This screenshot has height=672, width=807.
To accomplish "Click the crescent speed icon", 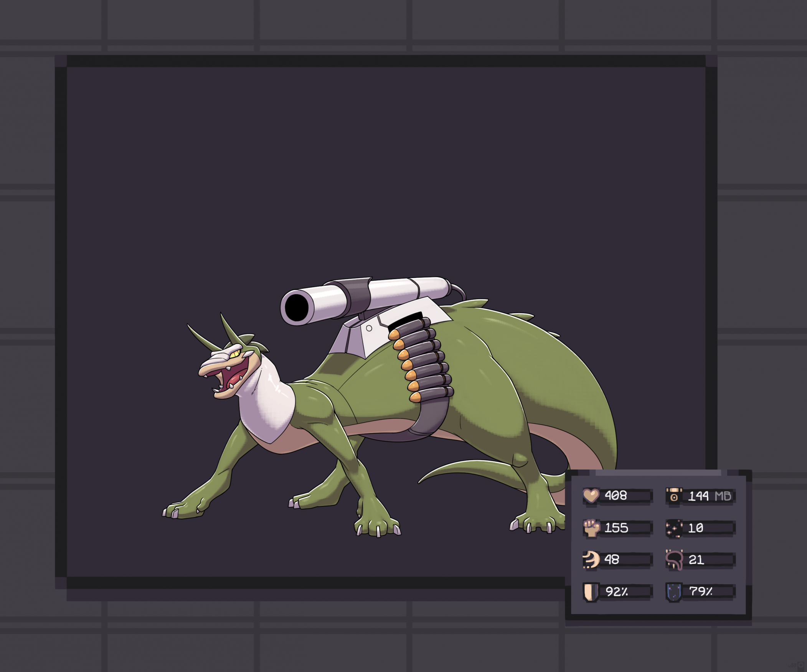I will 591,560.
